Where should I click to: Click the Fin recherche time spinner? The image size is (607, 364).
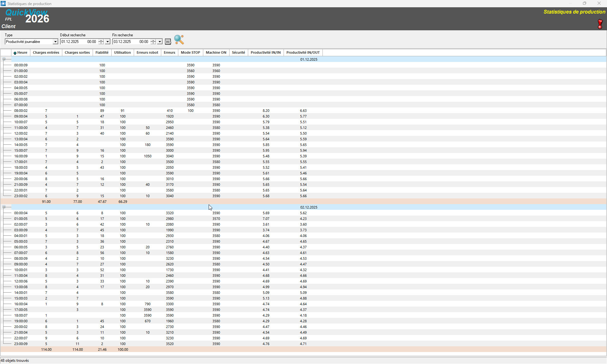153,42
